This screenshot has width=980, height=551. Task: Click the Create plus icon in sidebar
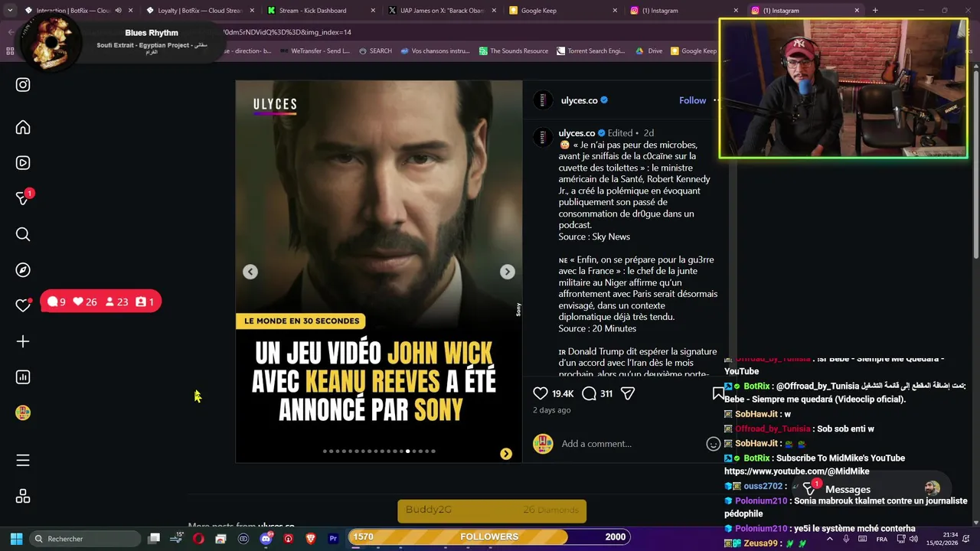23,341
